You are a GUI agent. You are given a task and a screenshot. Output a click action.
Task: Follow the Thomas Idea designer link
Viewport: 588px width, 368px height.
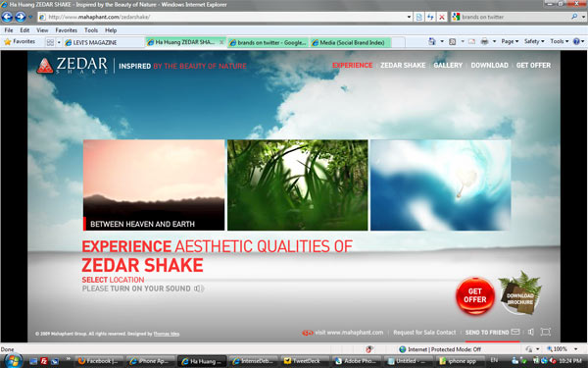click(167, 334)
